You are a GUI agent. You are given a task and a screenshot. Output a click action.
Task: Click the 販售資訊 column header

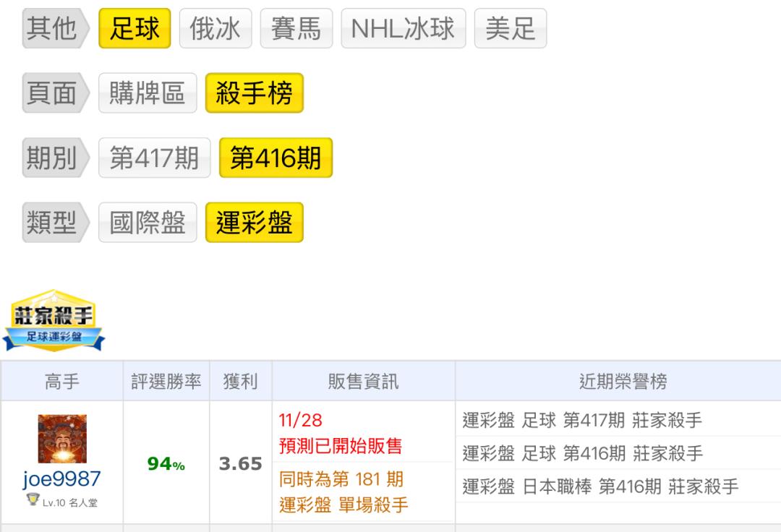tap(364, 381)
